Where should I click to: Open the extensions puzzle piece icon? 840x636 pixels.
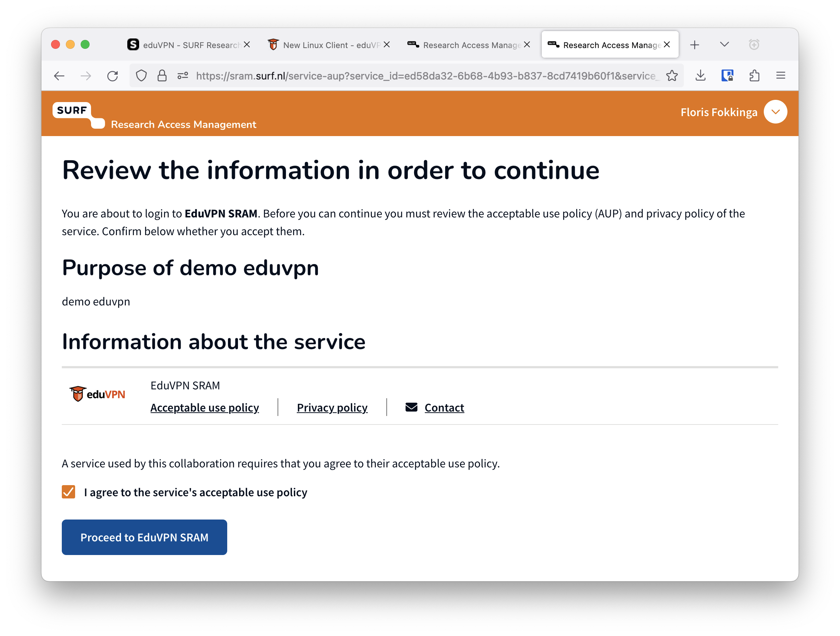point(754,76)
